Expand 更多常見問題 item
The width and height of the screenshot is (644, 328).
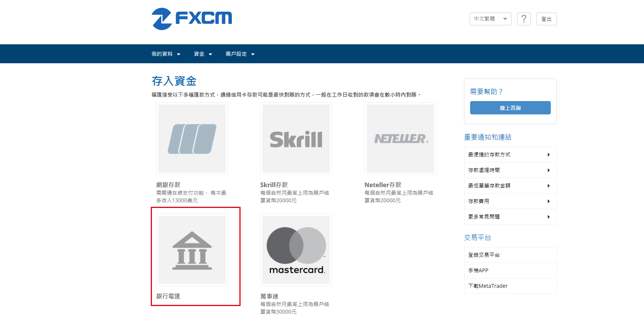510,217
